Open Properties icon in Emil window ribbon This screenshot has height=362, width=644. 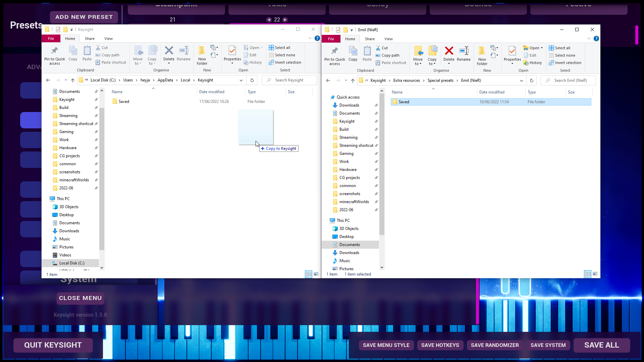[x=512, y=51]
